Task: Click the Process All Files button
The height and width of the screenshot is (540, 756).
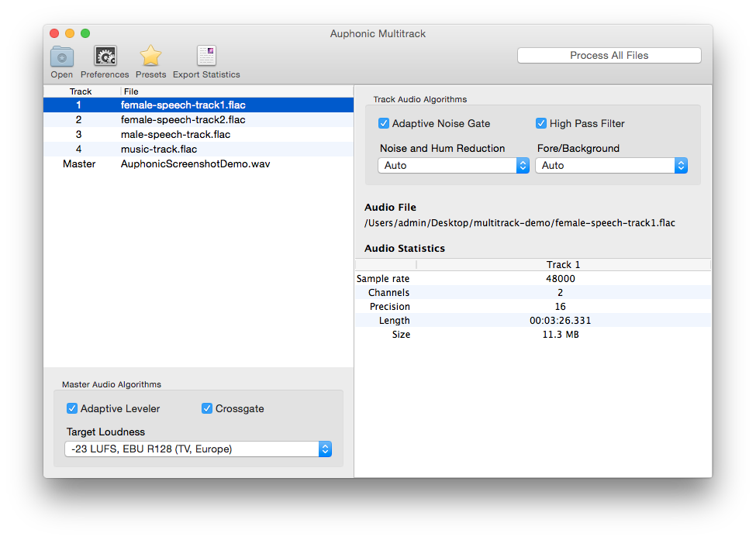Action: pos(609,56)
